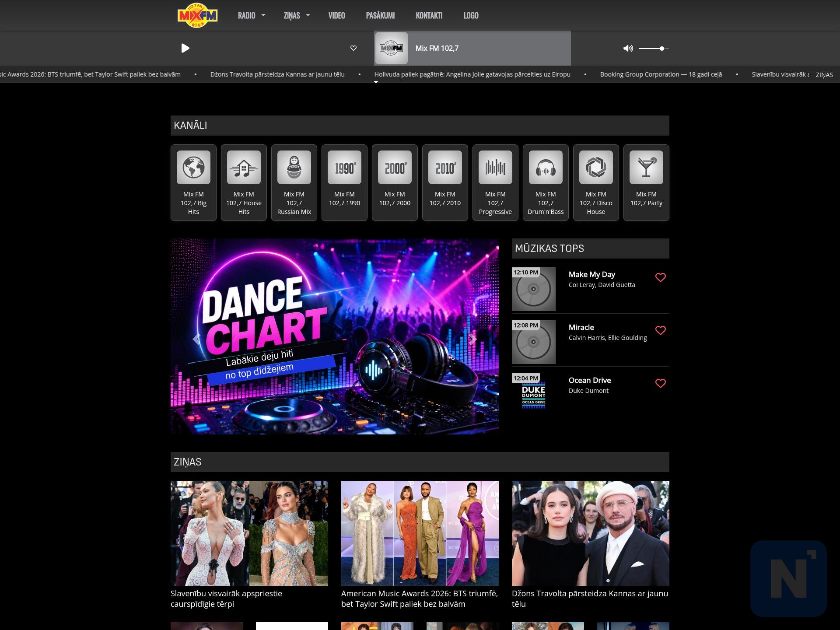Viewport: 840px width, 630px height.
Task: Read ticker item about Džons Travolta Kannas
Action: [x=277, y=74]
